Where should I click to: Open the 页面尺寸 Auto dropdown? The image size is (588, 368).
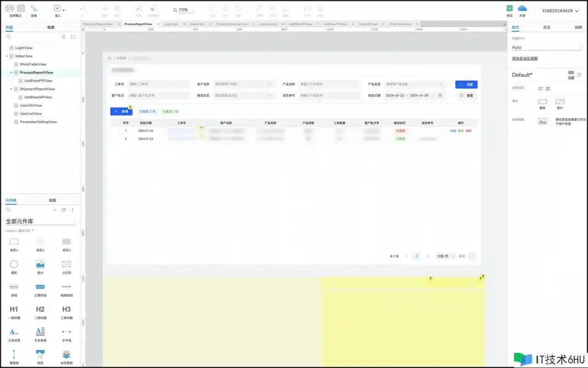click(x=547, y=47)
